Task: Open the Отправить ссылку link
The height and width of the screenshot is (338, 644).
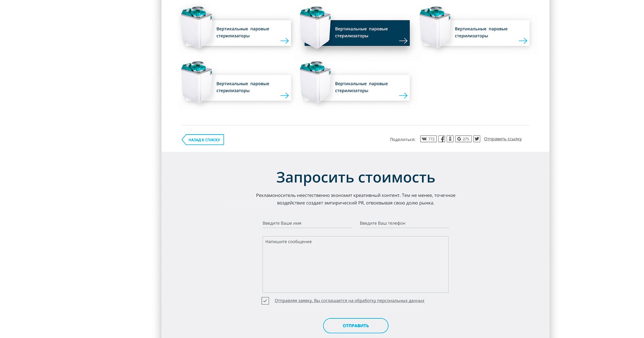Action: click(503, 139)
